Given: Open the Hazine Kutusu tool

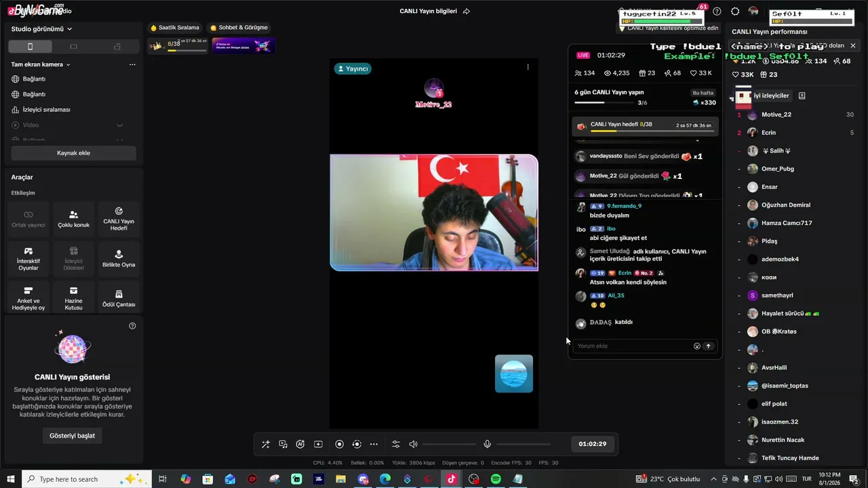Looking at the screenshot, I should (x=73, y=299).
